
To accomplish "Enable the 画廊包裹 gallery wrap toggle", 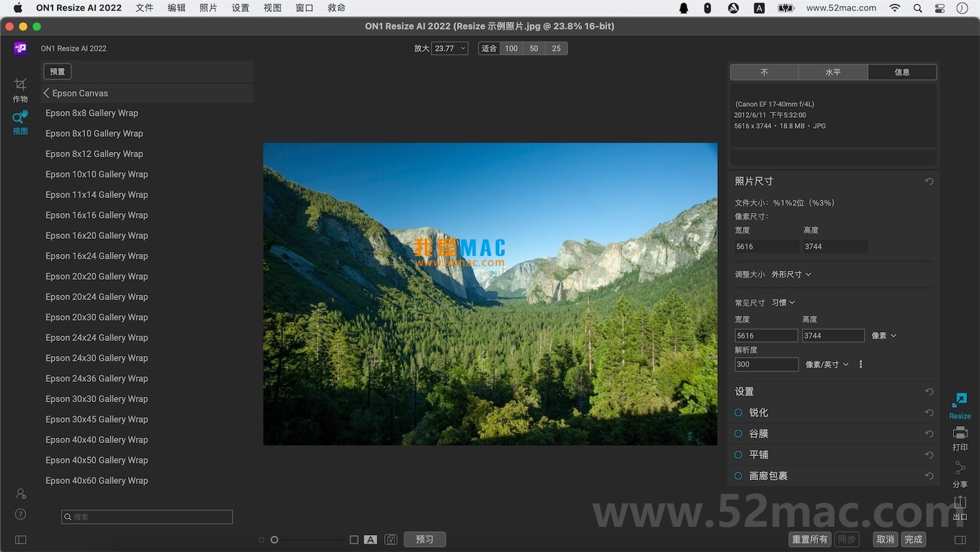I will pos(738,476).
